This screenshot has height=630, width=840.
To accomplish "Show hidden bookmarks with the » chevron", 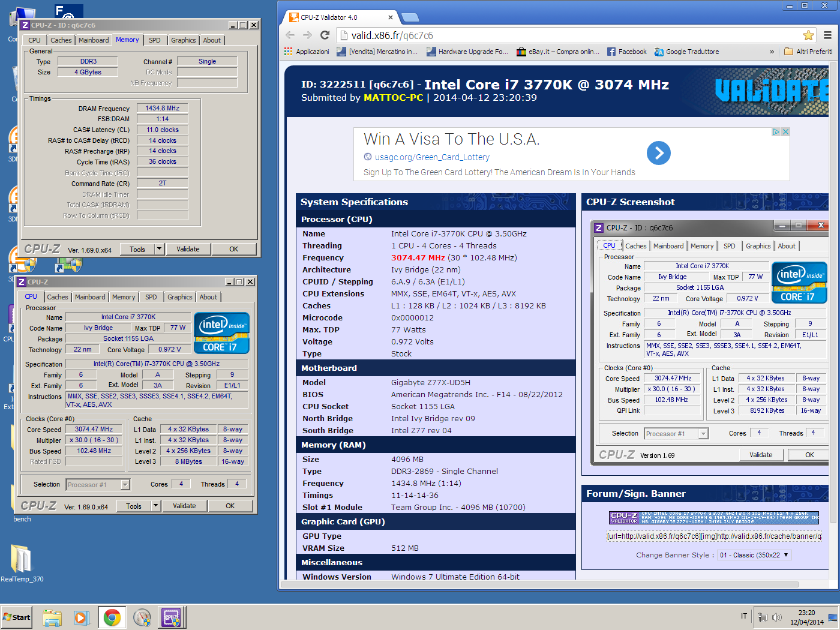I will pos(772,52).
